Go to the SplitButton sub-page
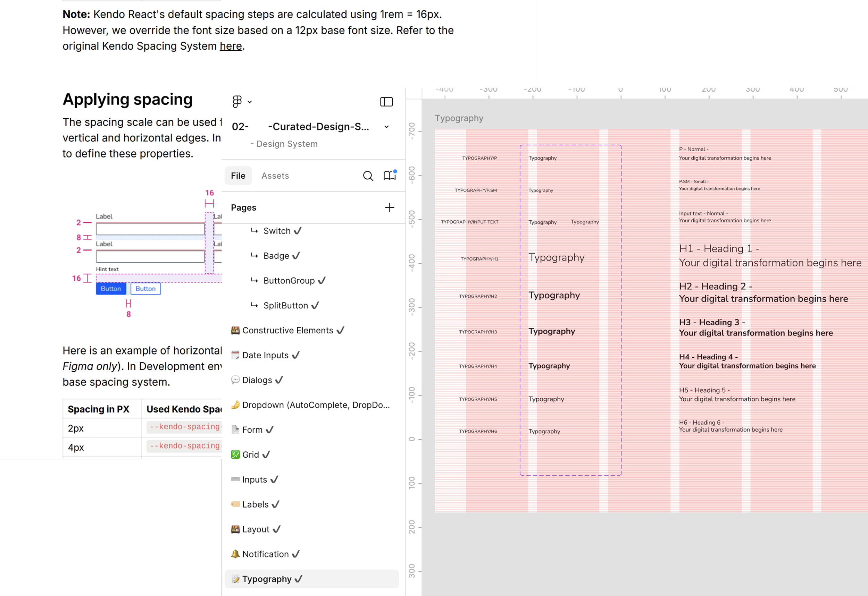This screenshot has width=868, height=596. click(285, 306)
